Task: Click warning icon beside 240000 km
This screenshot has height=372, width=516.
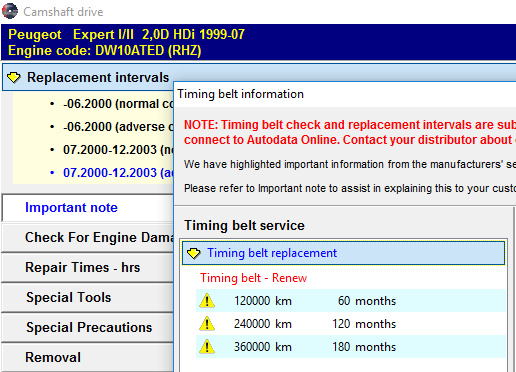Action: 207,323
